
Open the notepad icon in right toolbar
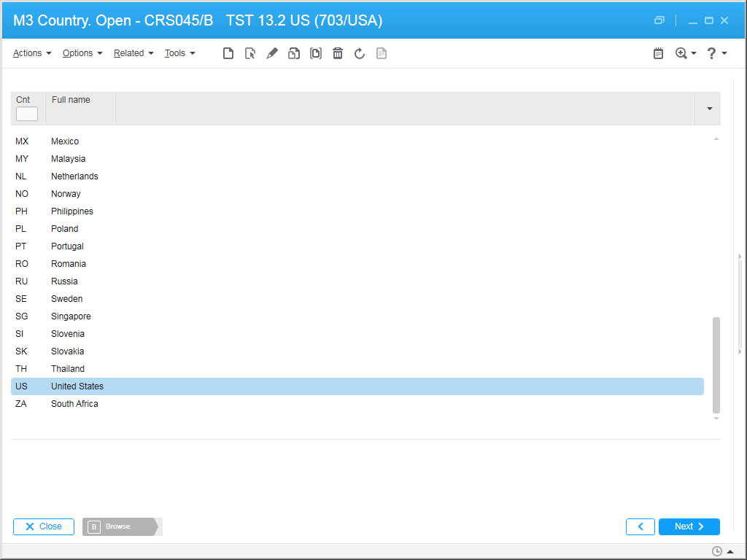pos(658,53)
